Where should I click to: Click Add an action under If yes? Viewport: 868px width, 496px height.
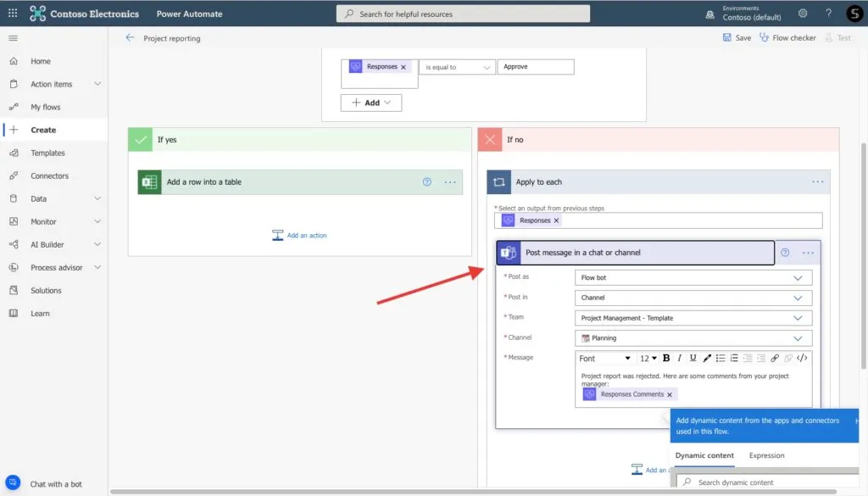299,235
